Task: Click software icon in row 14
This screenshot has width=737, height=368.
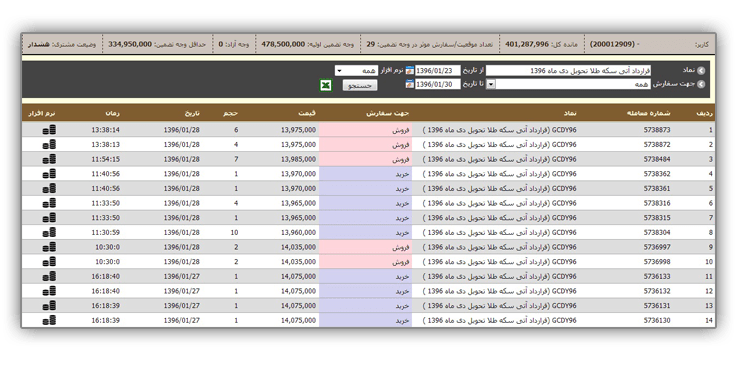Action: (49, 321)
